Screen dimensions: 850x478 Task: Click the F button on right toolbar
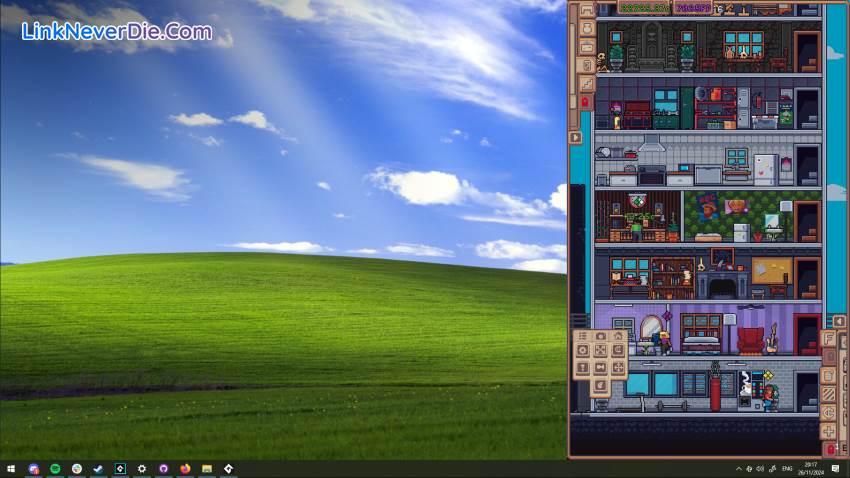click(828, 339)
